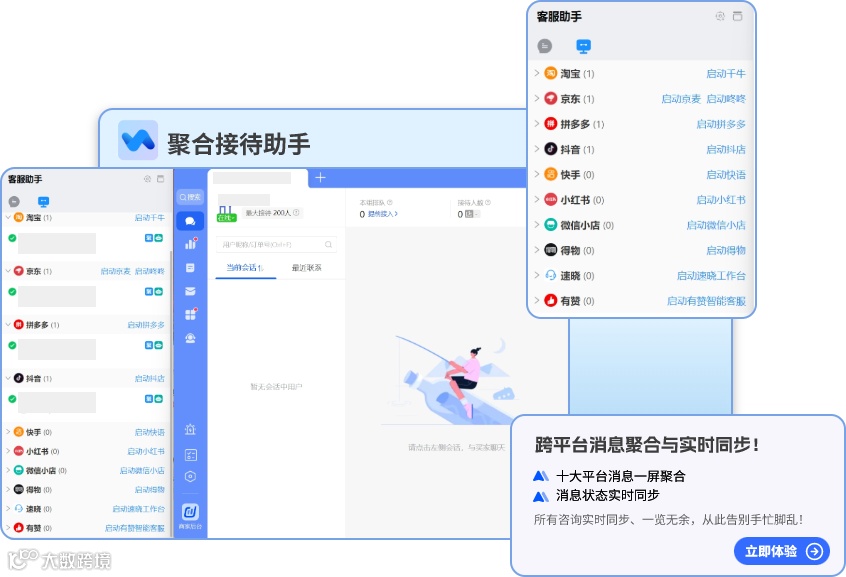The width and height of the screenshot is (846, 577).
Task: Click the 立即体验 button
Action: click(x=781, y=551)
